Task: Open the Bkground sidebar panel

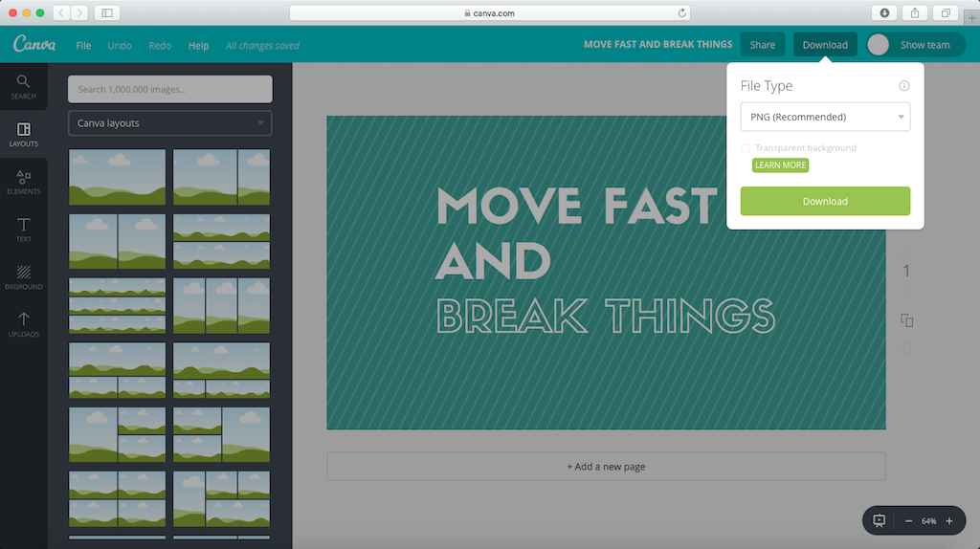Action: coord(23,276)
